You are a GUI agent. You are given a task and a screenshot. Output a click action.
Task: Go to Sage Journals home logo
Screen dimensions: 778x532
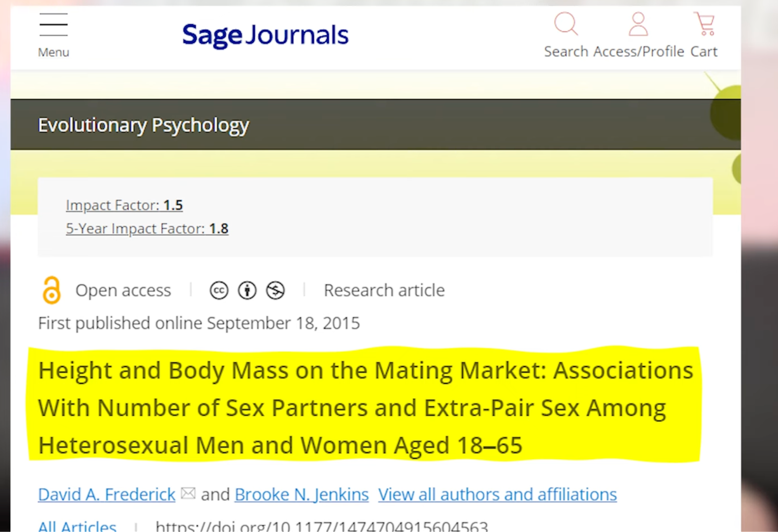[x=265, y=35]
